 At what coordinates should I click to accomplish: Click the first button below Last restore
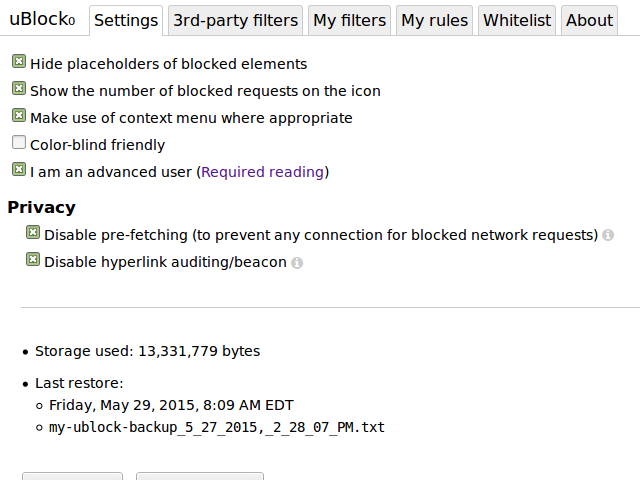point(72,476)
